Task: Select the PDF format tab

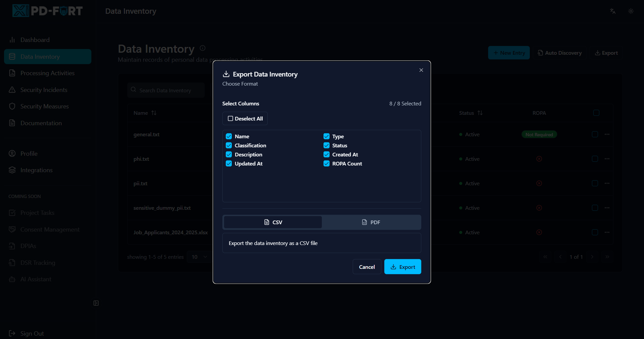Action: point(371,222)
